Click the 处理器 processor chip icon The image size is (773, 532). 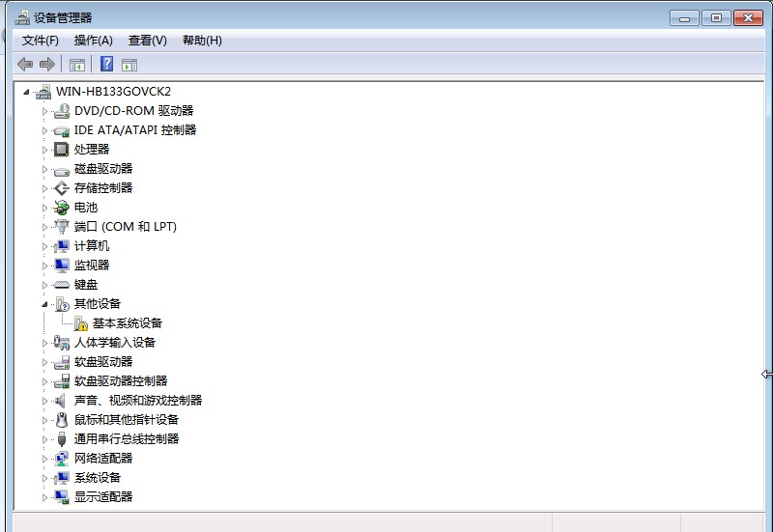coord(62,150)
